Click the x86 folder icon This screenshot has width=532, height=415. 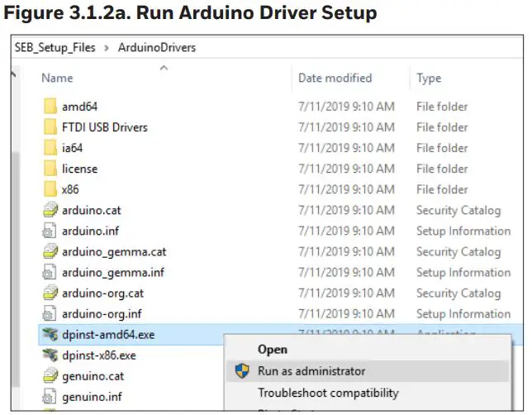pos(50,189)
